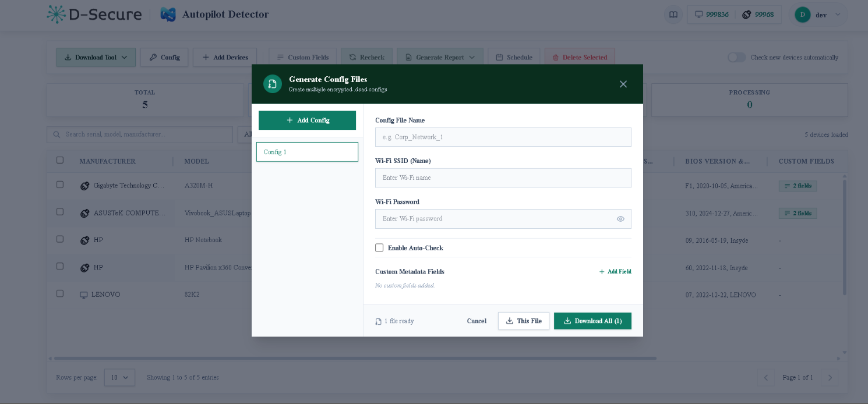
Task: Click the 82K2 model cell
Action: click(x=192, y=295)
